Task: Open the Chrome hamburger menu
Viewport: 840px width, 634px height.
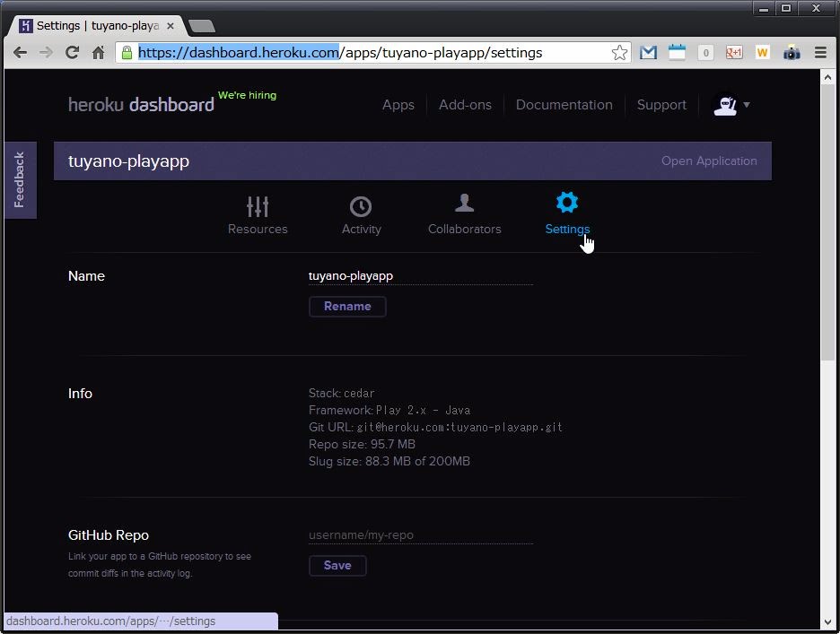Action: tap(820, 53)
